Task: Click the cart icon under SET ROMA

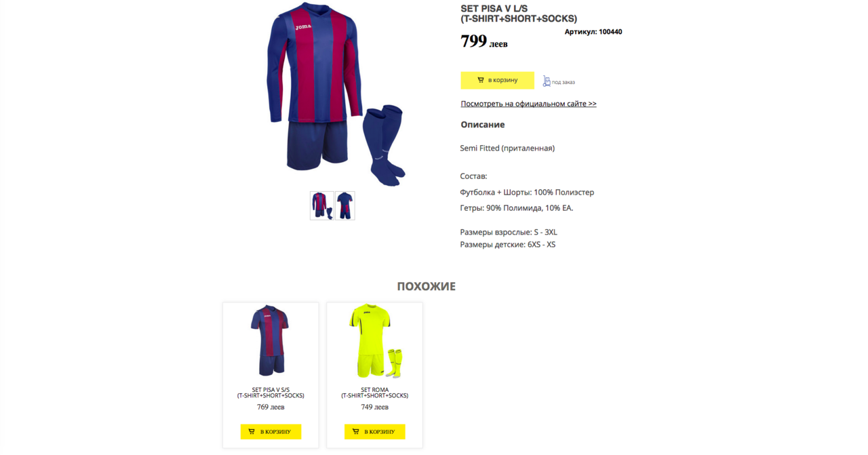Action: (x=355, y=431)
